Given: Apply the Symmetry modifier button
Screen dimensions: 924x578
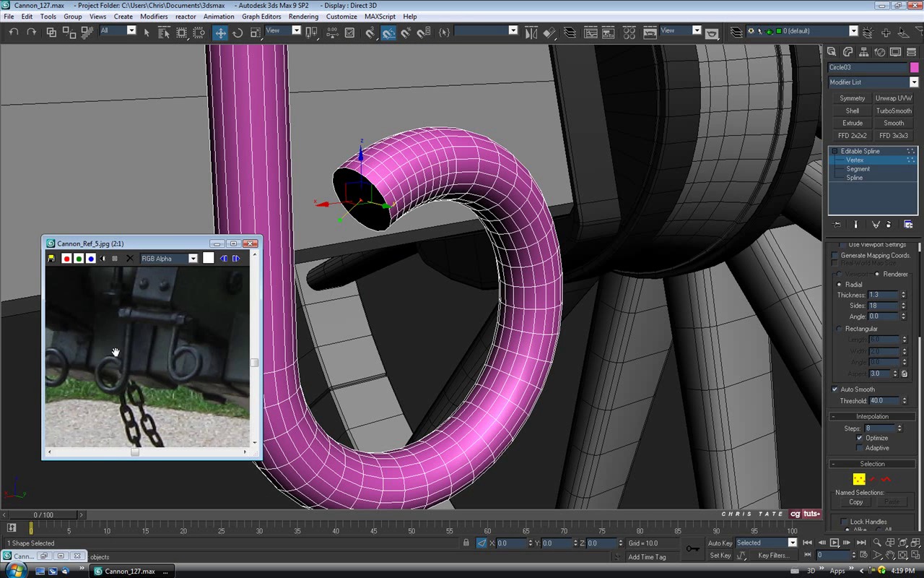Looking at the screenshot, I should pos(852,98).
